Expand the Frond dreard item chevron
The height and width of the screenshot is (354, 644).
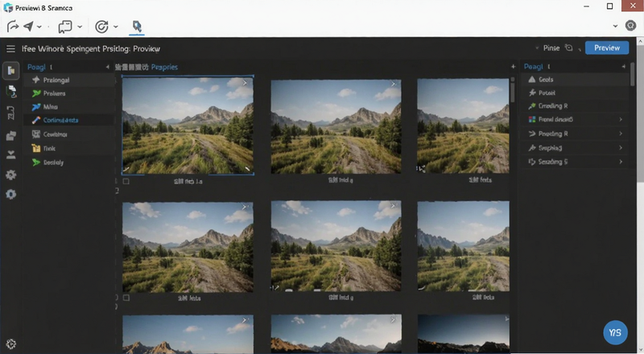coord(621,119)
